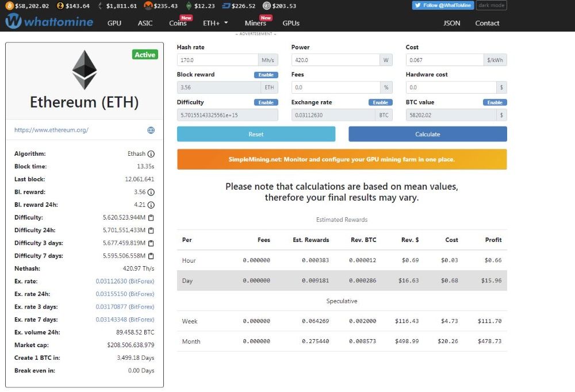Toggle BTC value Enable button
Viewport: 575px width, 392px height.
[494, 102]
